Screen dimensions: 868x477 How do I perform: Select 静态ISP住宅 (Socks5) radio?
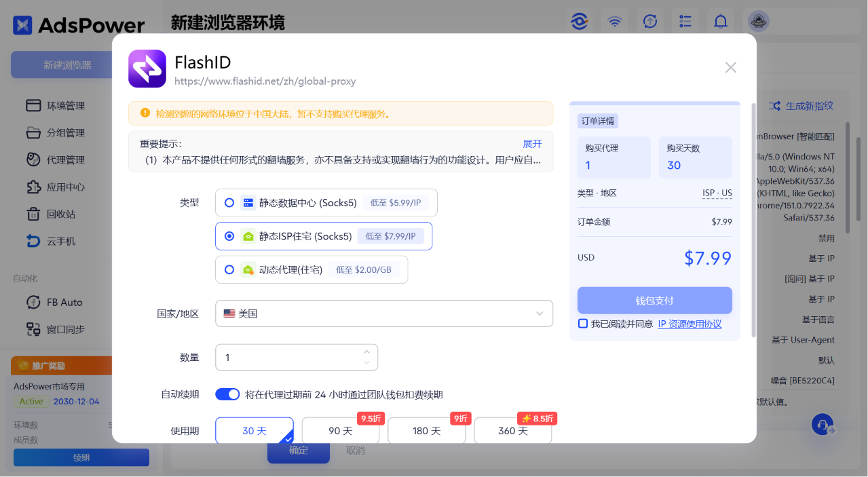[229, 236]
